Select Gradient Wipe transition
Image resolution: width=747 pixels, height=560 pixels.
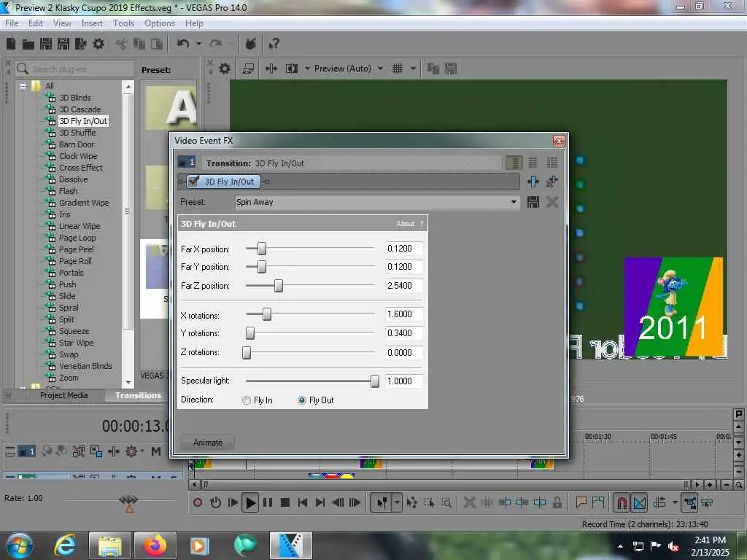point(84,203)
